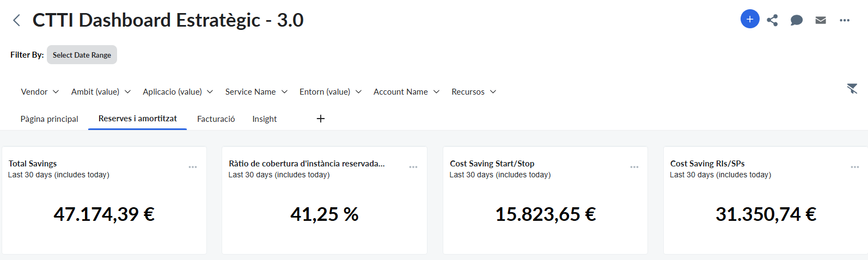Open Cost Saving RIs/SPs card options

coord(855,167)
